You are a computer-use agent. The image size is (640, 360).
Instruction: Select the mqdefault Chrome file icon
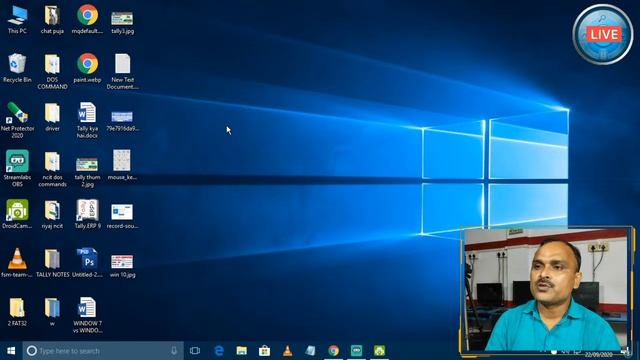87,20
